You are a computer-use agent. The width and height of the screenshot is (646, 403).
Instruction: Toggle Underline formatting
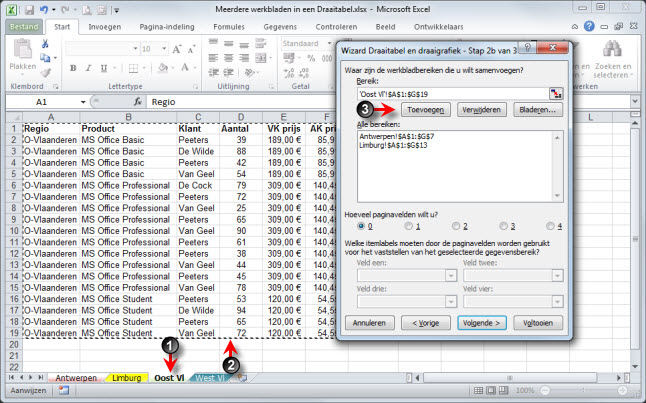point(104,68)
